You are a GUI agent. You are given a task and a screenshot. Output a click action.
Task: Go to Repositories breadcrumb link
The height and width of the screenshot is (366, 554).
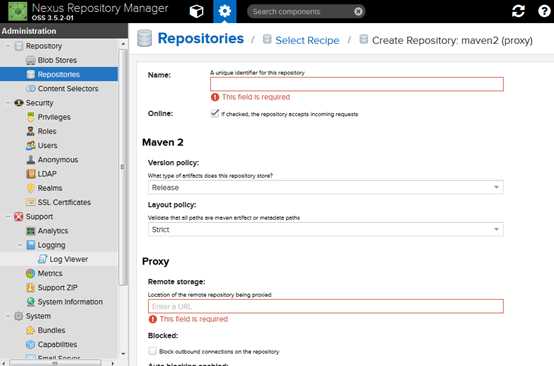[x=200, y=39]
